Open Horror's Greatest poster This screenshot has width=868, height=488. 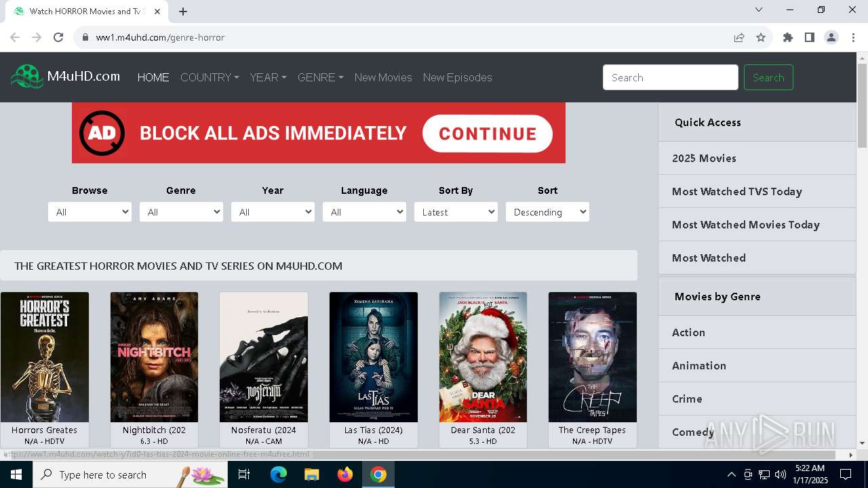(45, 357)
